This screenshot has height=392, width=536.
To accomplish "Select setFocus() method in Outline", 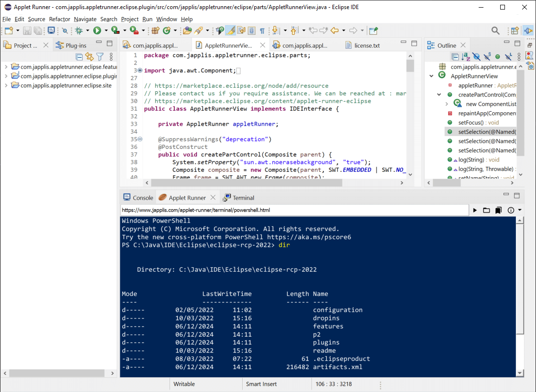I will click(472, 123).
